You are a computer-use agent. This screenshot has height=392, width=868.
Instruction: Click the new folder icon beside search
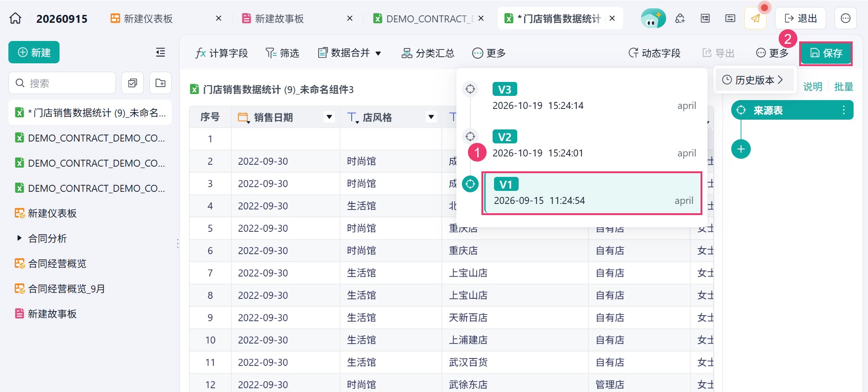coord(160,83)
